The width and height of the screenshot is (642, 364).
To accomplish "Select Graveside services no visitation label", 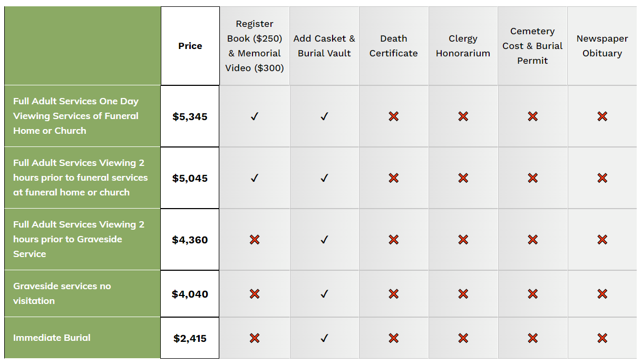I will pyautogui.click(x=62, y=293).
